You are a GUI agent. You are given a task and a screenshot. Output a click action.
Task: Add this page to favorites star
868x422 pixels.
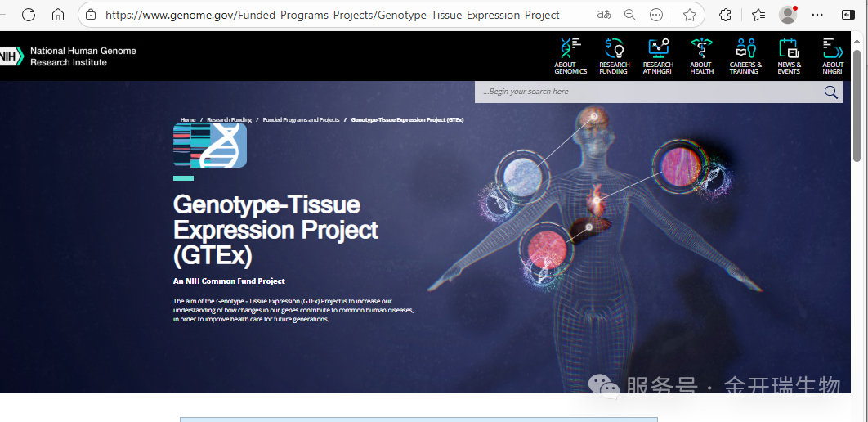coord(689,15)
